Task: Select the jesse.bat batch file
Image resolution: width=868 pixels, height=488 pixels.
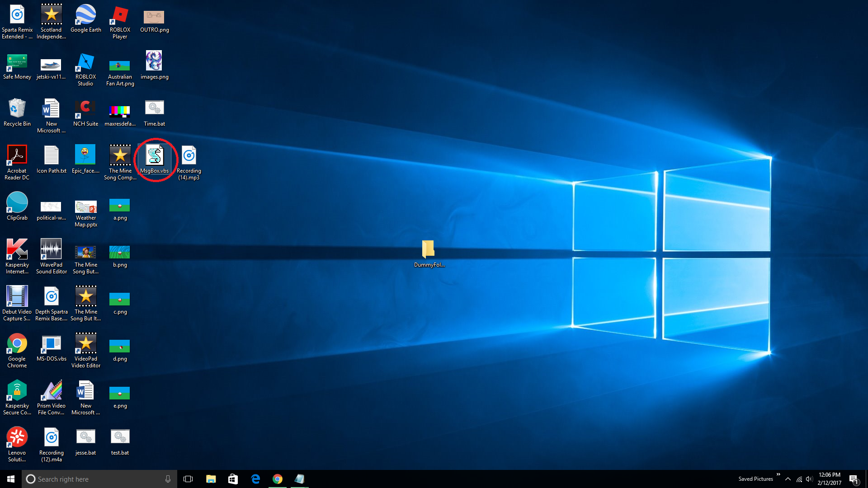Action: click(86, 442)
